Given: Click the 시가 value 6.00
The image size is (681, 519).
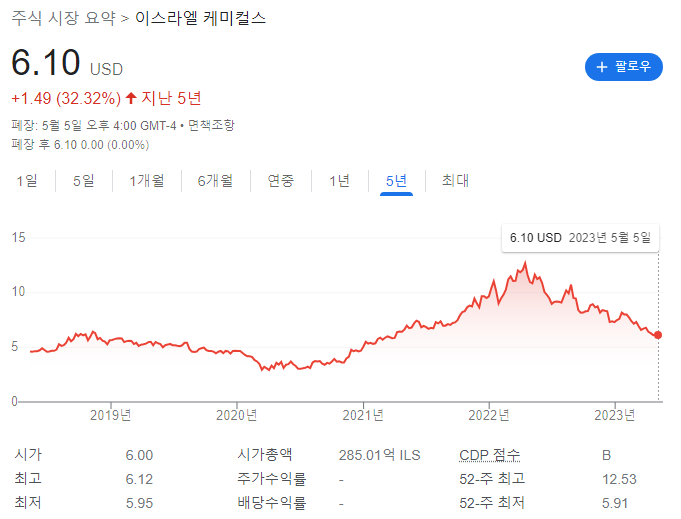Looking at the screenshot, I should pos(139,455).
